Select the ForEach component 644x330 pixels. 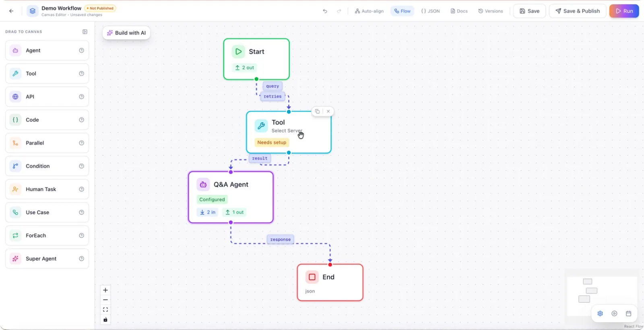(x=47, y=236)
